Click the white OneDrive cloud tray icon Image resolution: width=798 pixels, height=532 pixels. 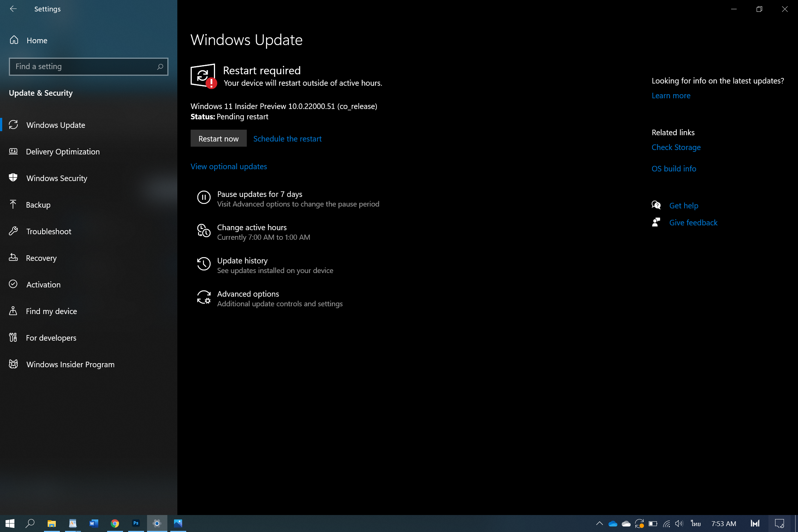[626, 524]
